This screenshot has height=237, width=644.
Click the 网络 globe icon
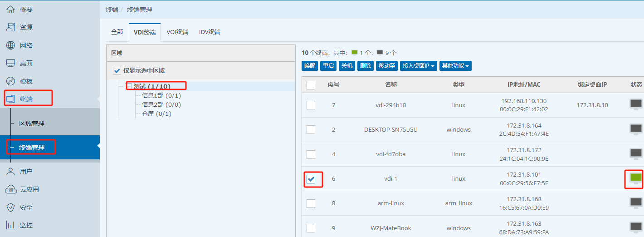(x=10, y=45)
